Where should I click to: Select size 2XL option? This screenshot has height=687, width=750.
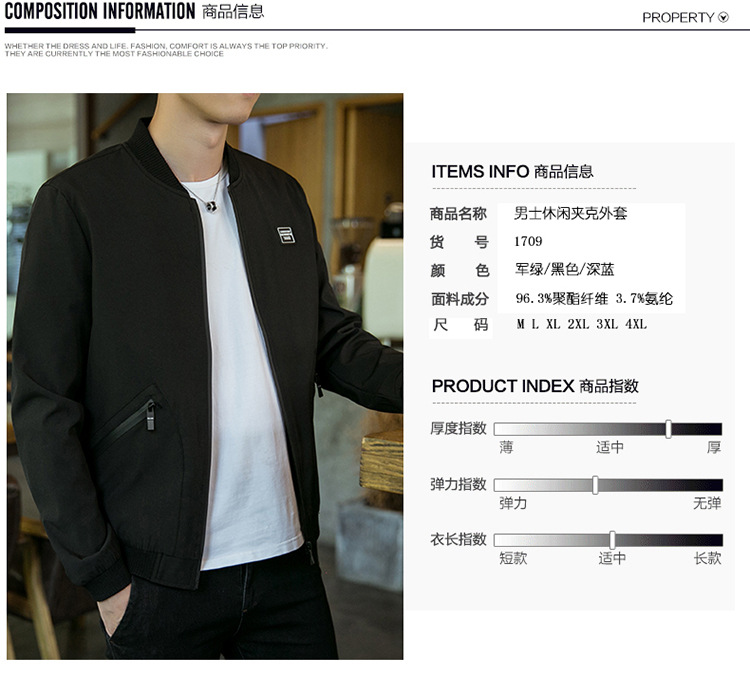pyautogui.click(x=578, y=324)
